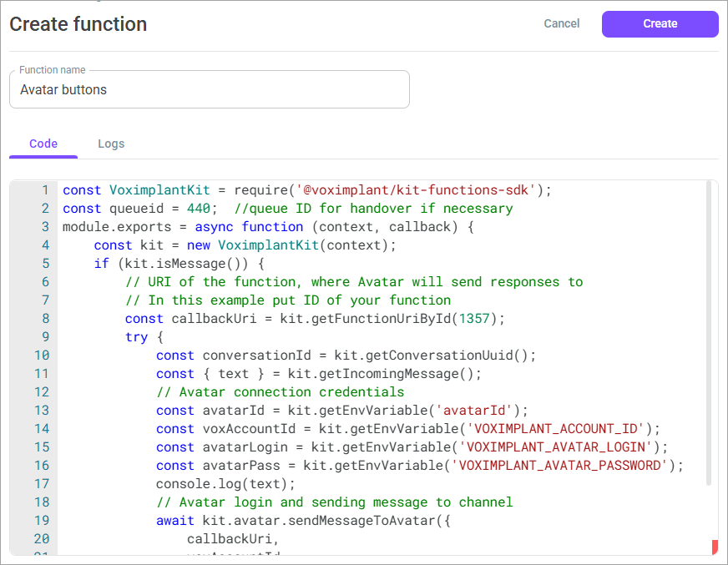Click line number 17 in gutter

pyautogui.click(x=41, y=483)
